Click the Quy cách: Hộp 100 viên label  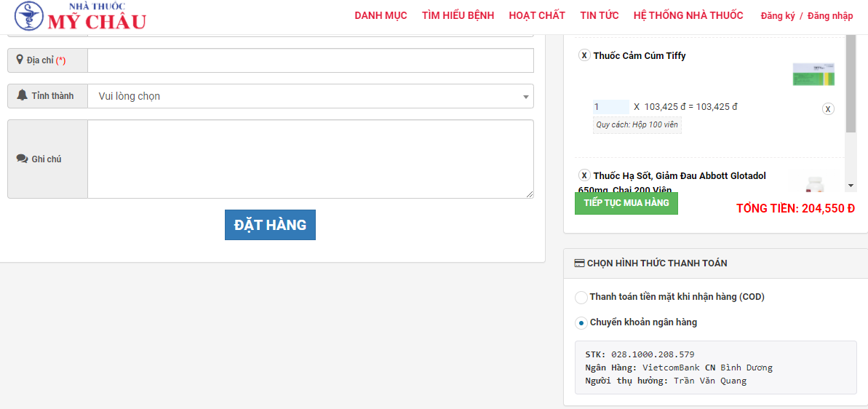point(637,125)
